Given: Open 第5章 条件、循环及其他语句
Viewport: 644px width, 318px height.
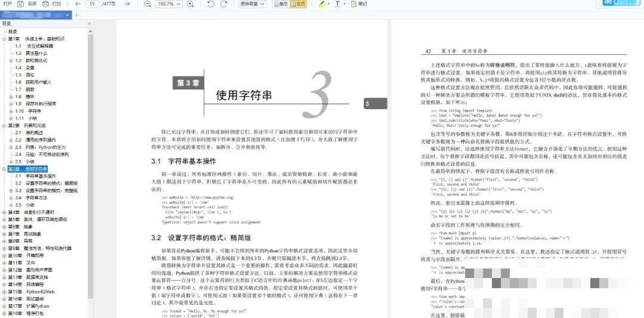Looking at the screenshot, I should point(38,220).
